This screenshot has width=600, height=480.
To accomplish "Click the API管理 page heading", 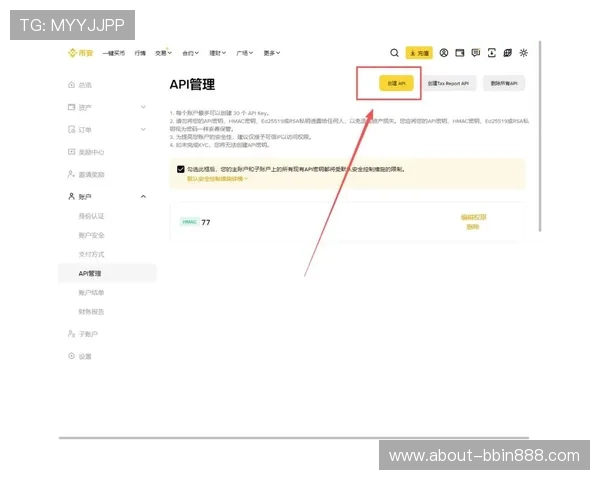I will coord(192,84).
